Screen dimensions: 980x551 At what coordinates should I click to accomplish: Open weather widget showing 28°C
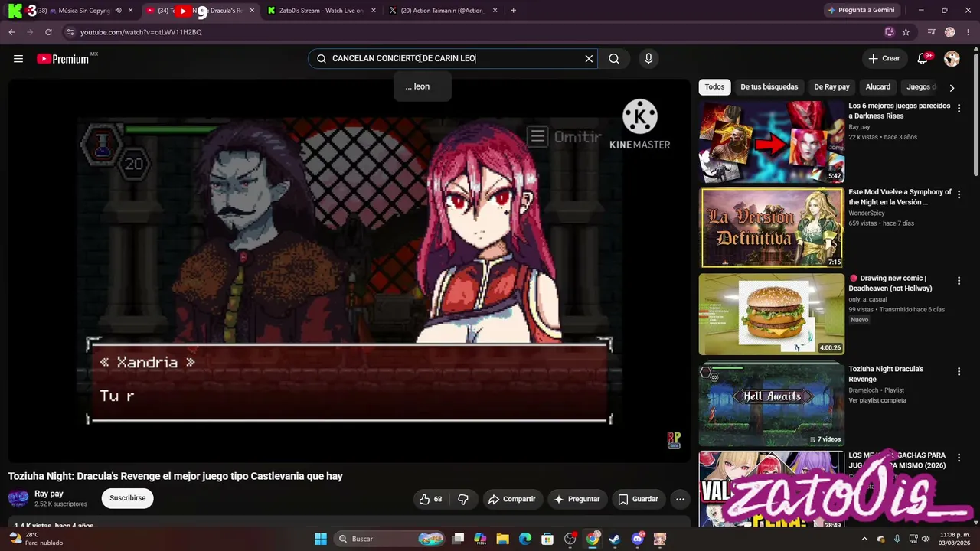(x=35, y=539)
